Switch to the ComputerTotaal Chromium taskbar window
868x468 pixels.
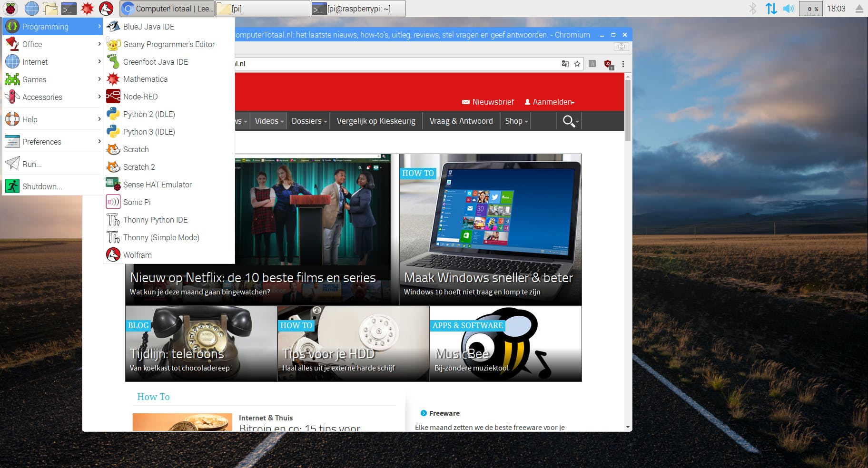pyautogui.click(x=167, y=9)
